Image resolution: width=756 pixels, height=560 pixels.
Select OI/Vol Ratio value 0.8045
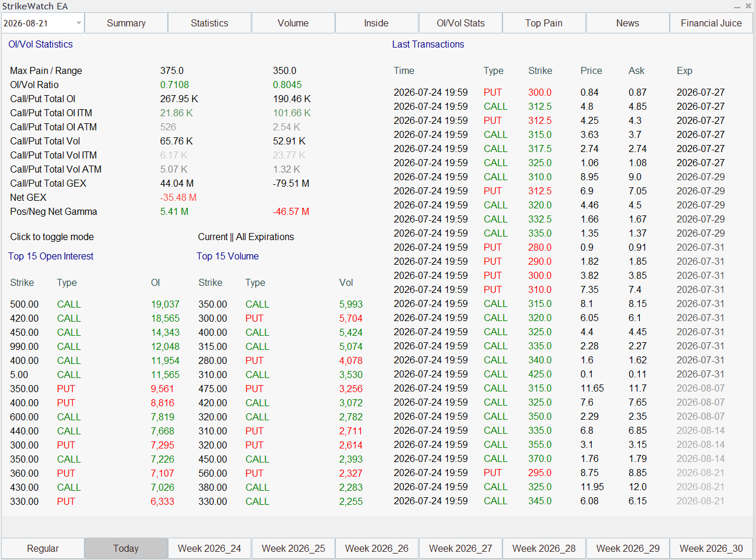287,85
